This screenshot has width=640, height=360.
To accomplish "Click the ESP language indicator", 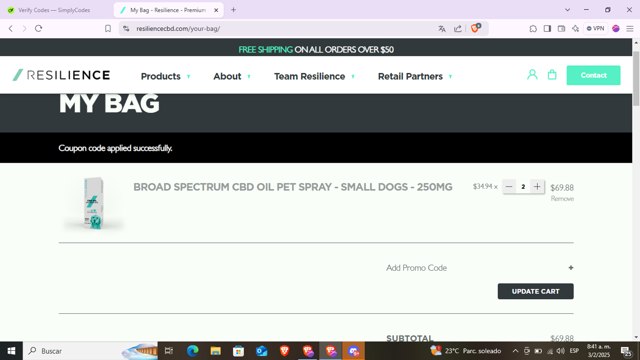I will [574, 351].
